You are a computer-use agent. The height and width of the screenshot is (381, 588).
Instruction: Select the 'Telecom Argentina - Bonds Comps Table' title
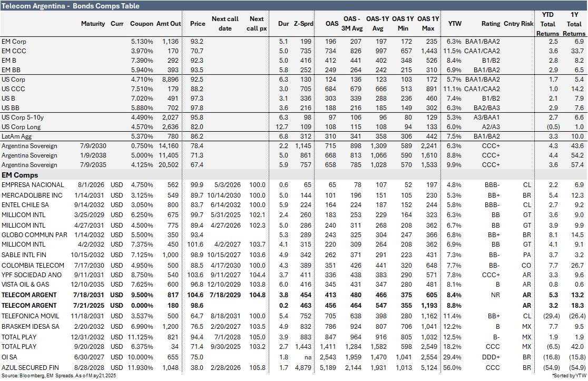pyautogui.click(x=71, y=6)
